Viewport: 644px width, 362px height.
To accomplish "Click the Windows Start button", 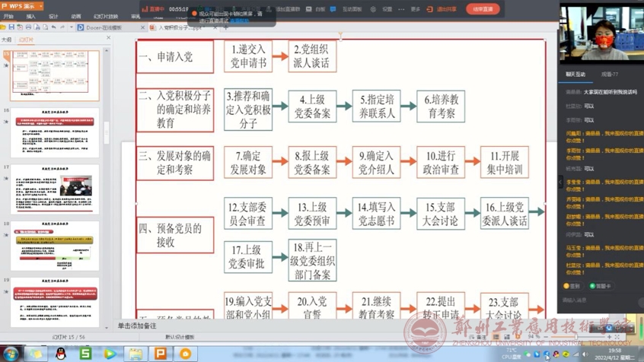I will tap(11, 354).
